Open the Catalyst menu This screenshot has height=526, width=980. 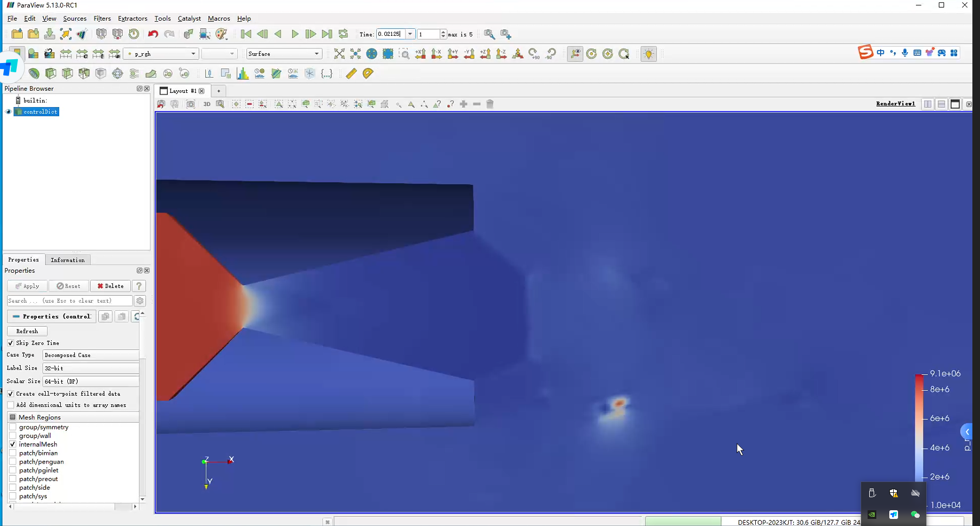[x=189, y=18]
